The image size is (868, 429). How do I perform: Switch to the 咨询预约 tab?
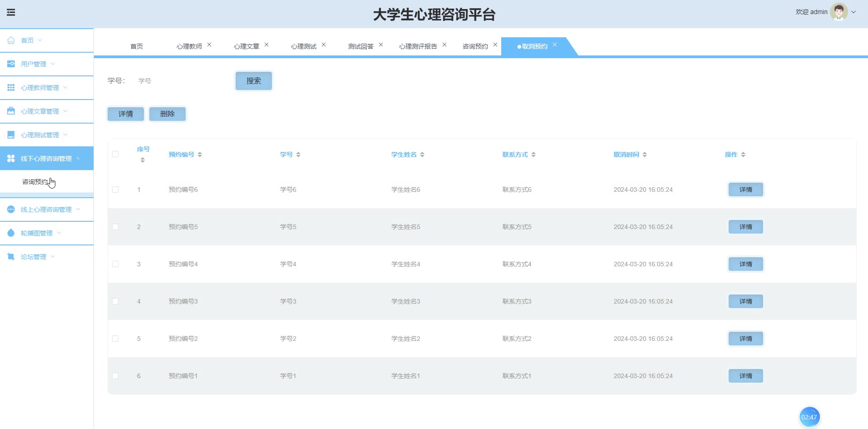[x=475, y=46]
